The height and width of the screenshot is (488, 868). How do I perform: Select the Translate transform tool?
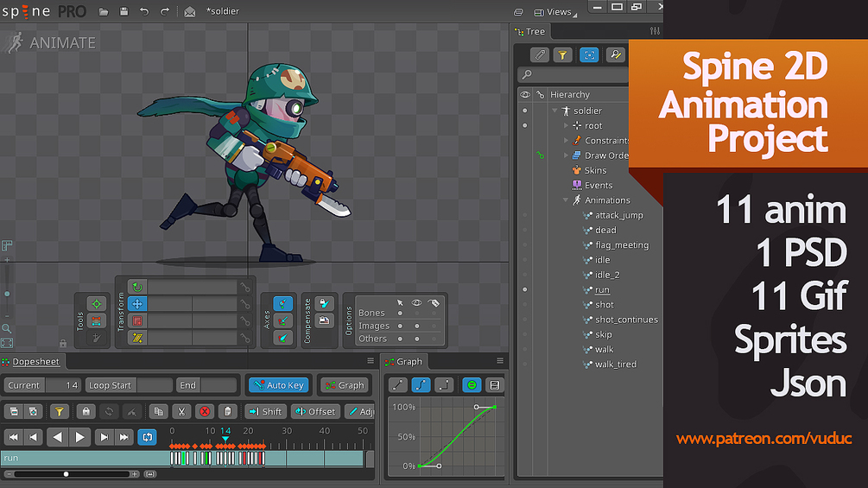pos(137,304)
